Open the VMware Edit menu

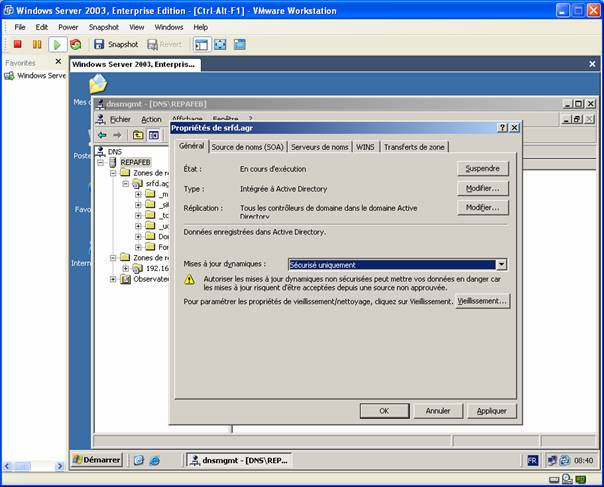pos(42,27)
